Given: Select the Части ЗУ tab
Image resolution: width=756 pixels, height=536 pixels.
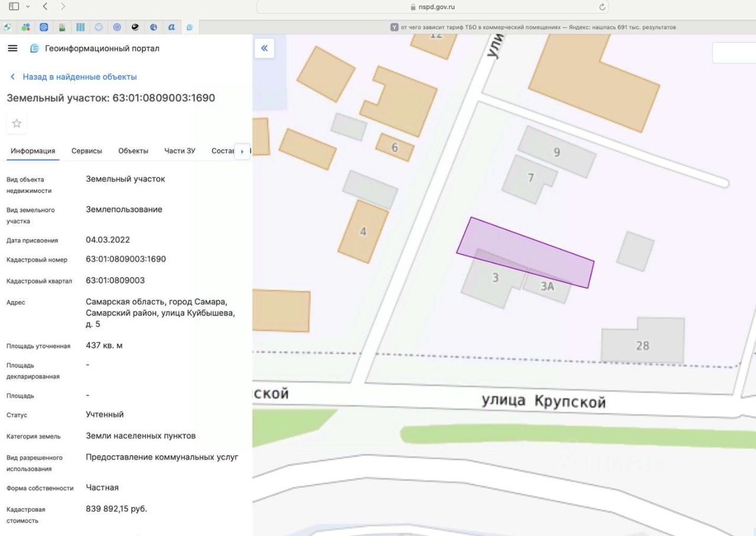Looking at the screenshot, I should point(180,151).
